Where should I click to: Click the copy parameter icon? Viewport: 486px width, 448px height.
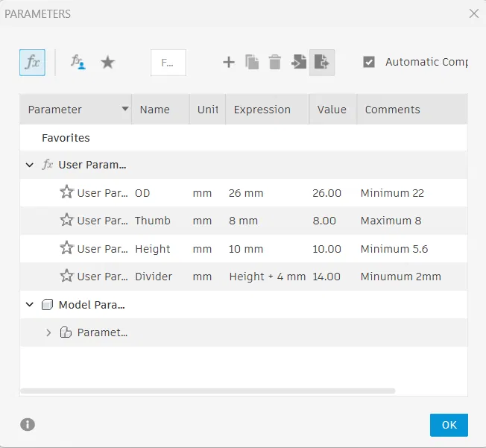pos(252,63)
